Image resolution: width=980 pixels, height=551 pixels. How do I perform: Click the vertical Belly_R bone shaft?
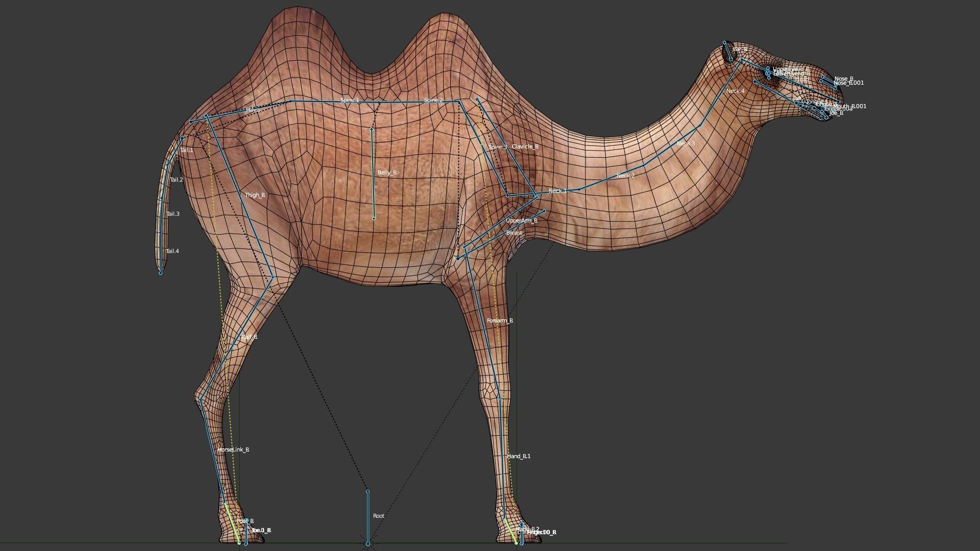tap(373, 173)
